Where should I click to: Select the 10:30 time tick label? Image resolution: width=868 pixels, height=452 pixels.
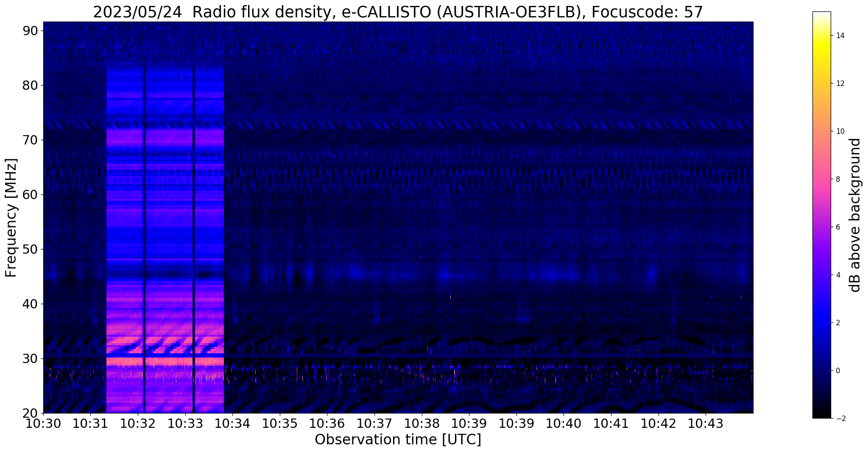(x=43, y=423)
